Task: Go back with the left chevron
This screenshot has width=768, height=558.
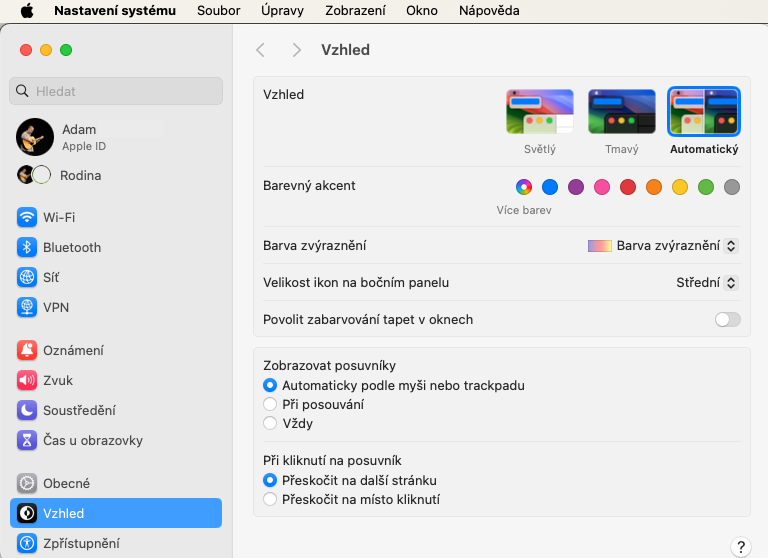Action: pos(261,50)
